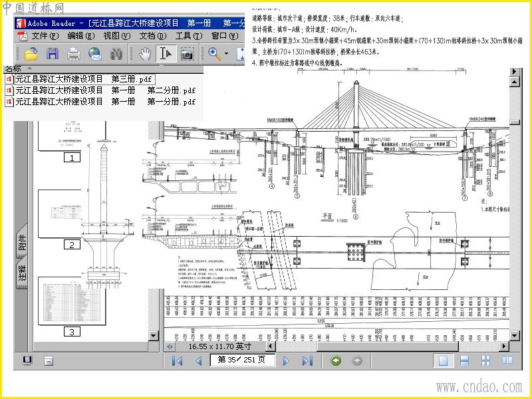The width and height of the screenshot is (532, 399).
Task: Open the zoom tool dropdown arrow
Action: (x=226, y=54)
